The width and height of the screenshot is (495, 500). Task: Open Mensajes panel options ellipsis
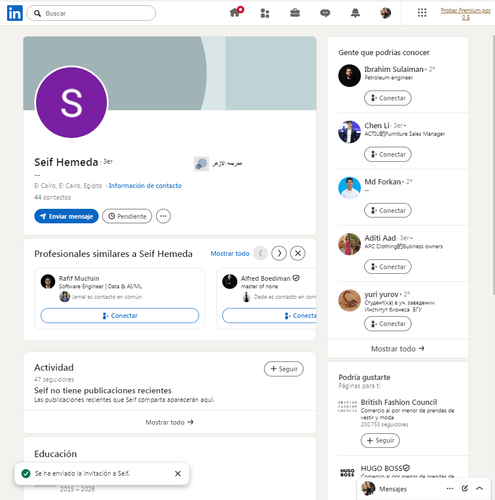click(x=450, y=489)
